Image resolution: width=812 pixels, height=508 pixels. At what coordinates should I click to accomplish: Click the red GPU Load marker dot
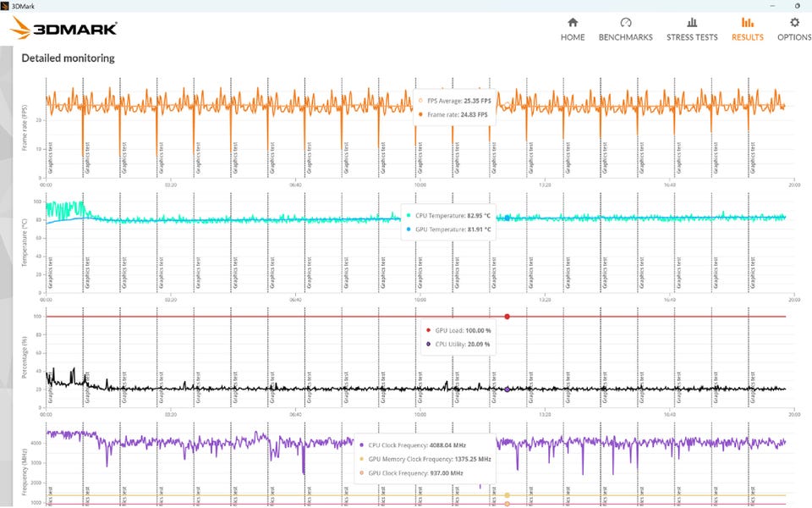point(507,317)
